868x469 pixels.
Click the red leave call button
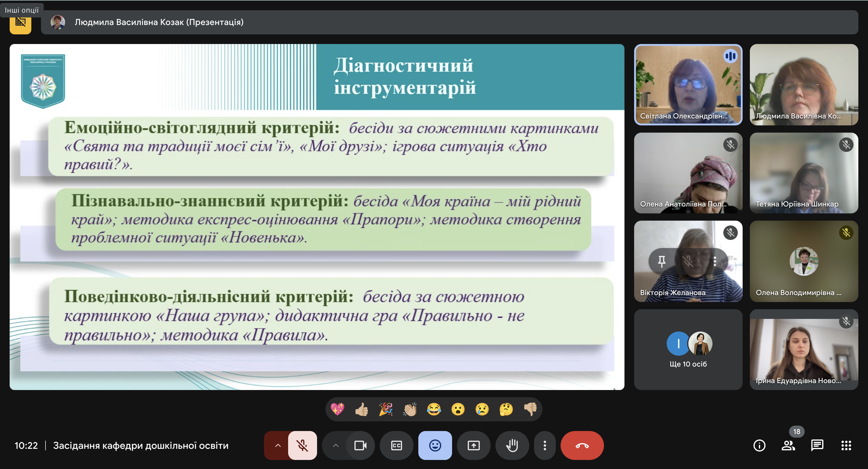[x=582, y=445]
